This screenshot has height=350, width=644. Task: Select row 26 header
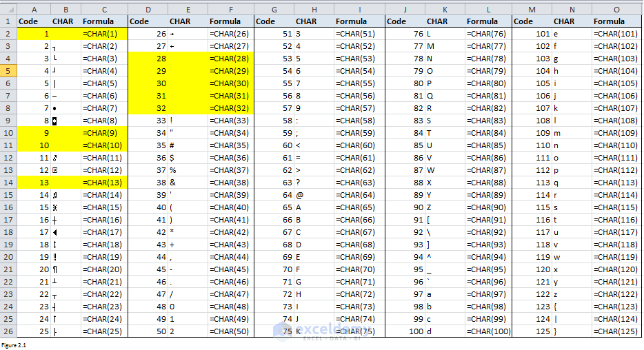point(8,331)
